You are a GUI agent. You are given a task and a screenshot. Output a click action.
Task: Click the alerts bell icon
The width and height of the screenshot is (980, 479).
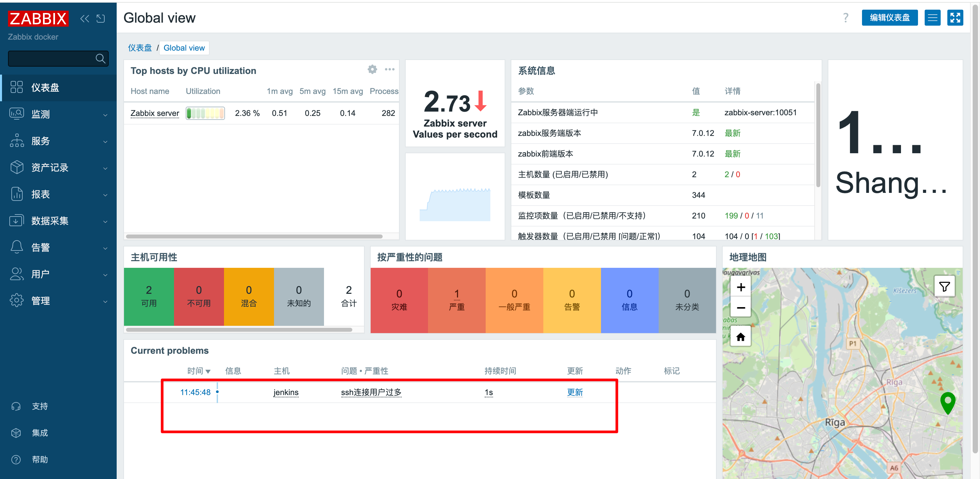[17, 247]
